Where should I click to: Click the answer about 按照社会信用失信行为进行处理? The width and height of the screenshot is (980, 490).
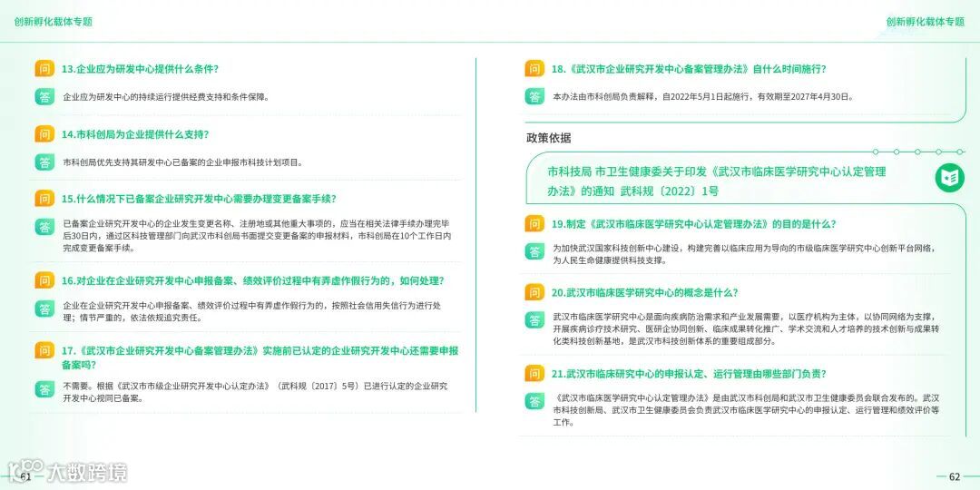point(252,311)
